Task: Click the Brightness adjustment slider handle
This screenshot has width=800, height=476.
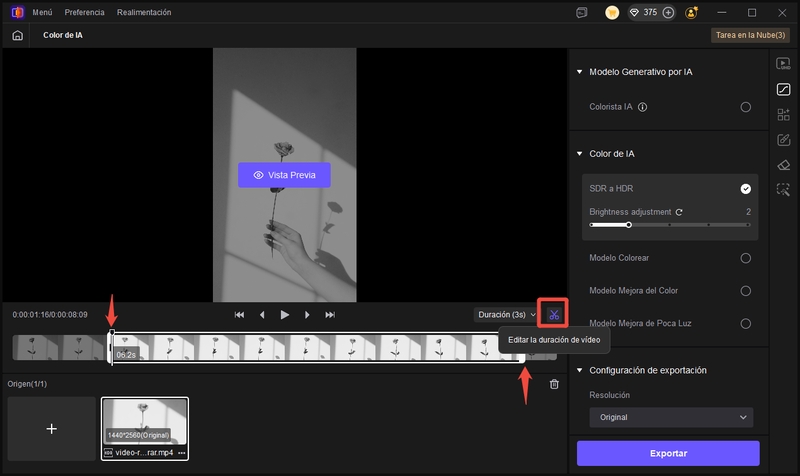Action: [x=629, y=225]
